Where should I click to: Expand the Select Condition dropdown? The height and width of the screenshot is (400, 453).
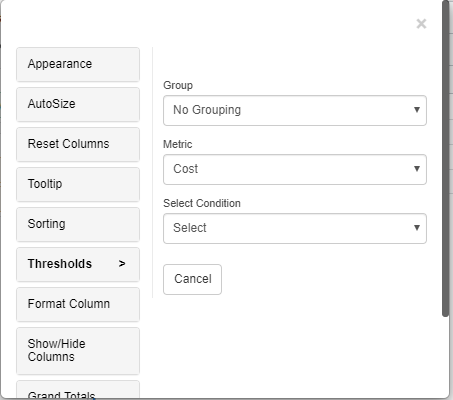pyautogui.click(x=295, y=228)
